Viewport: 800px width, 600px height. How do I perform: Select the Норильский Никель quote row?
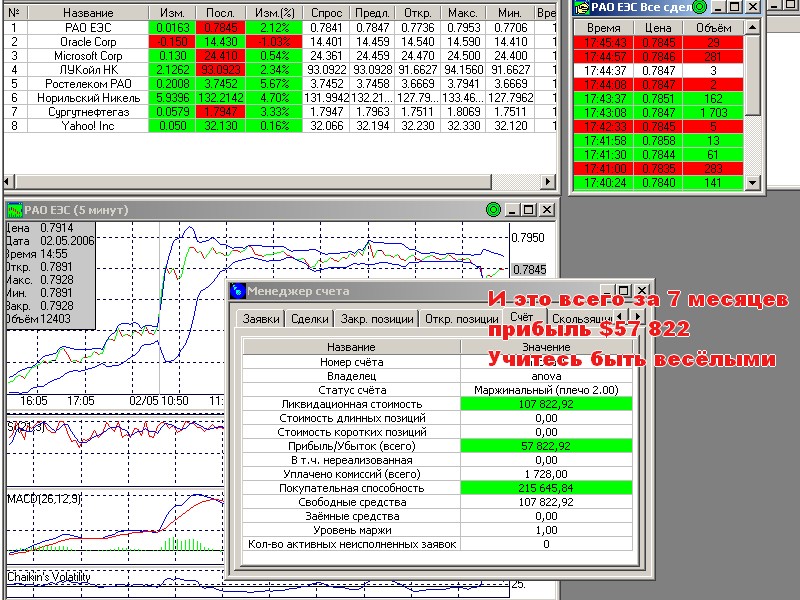pos(90,98)
